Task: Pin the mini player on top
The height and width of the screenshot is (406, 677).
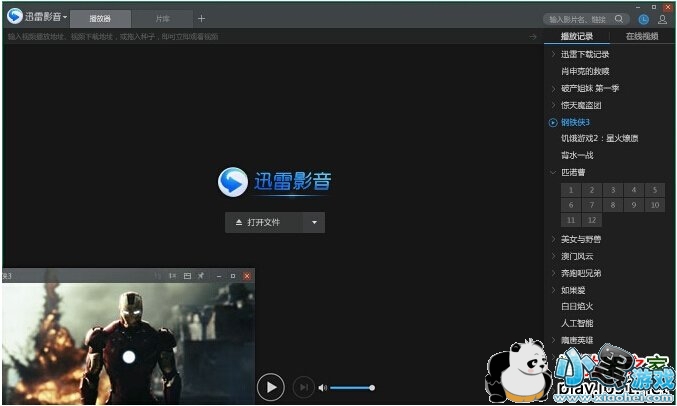Action: tap(201, 276)
